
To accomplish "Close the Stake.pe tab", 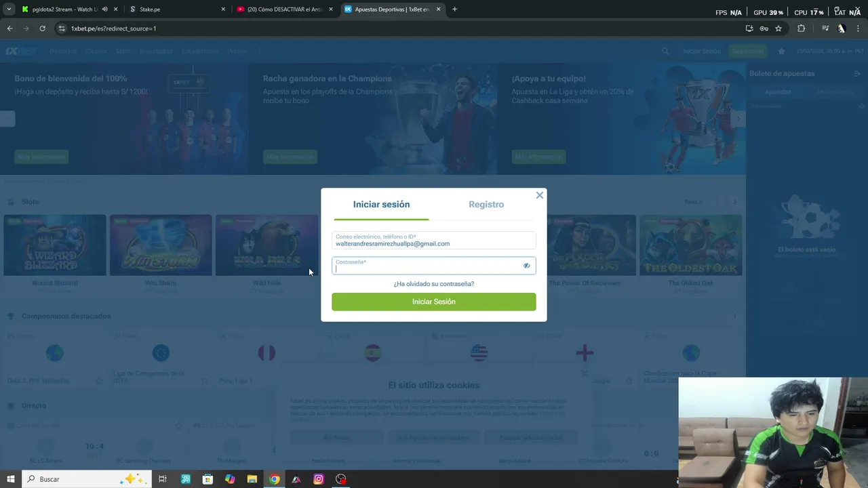I will tap(223, 9).
